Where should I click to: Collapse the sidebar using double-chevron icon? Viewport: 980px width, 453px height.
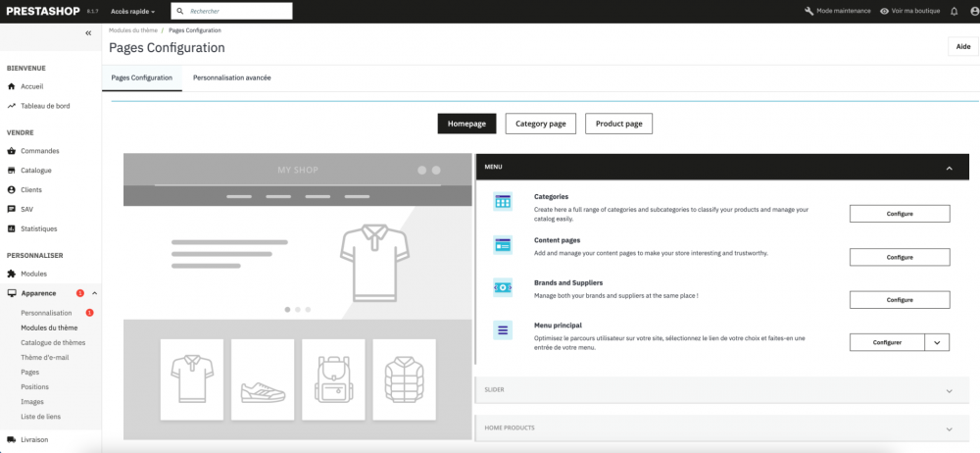pyautogui.click(x=88, y=33)
